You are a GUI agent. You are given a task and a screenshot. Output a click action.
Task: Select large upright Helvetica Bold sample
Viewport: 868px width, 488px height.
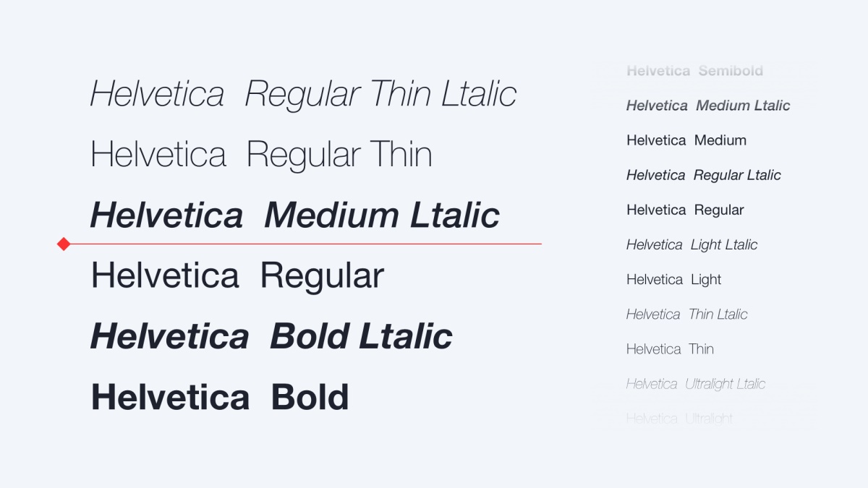[220, 397]
